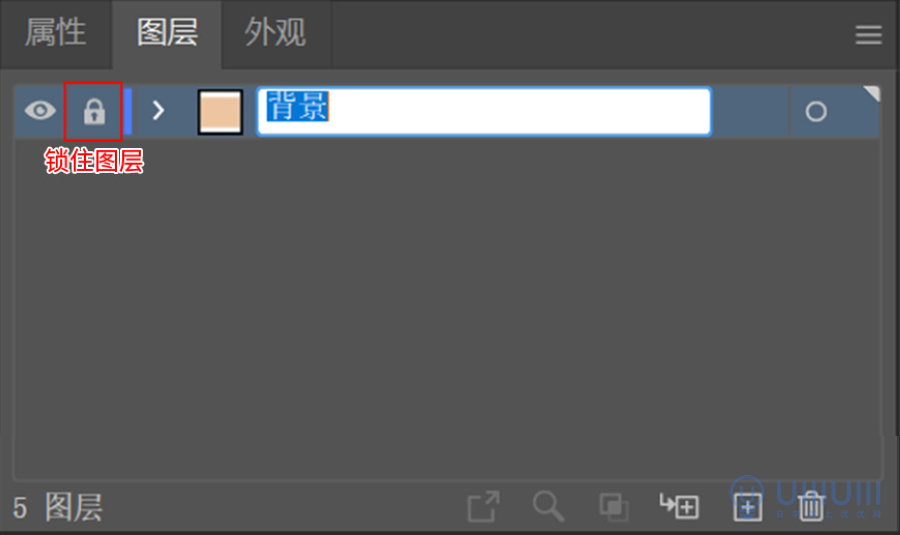Create a new layer with plus icon
900x535 pixels.
(x=747, y=507)
